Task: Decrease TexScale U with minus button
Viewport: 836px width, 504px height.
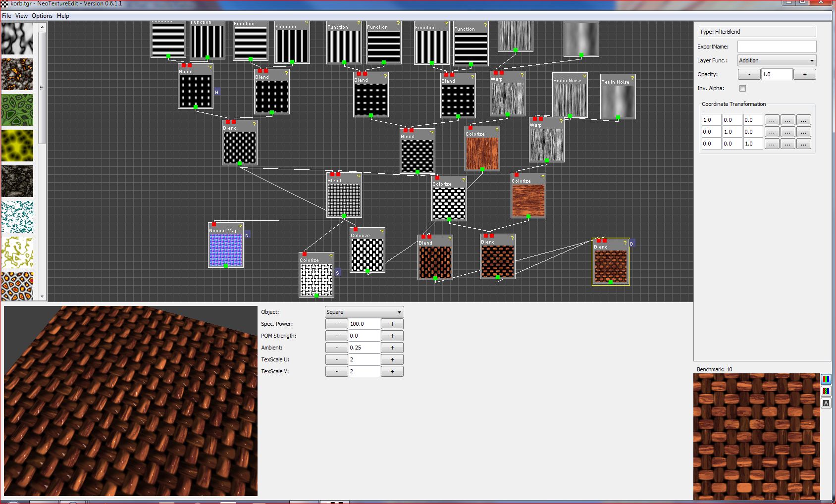Action: click(337, 359)
